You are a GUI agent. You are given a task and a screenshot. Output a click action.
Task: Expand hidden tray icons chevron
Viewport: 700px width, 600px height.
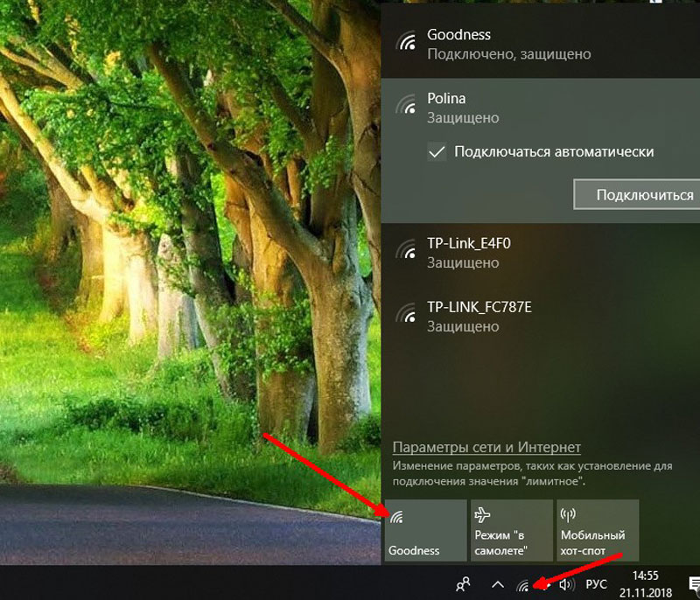click(498, 584)
